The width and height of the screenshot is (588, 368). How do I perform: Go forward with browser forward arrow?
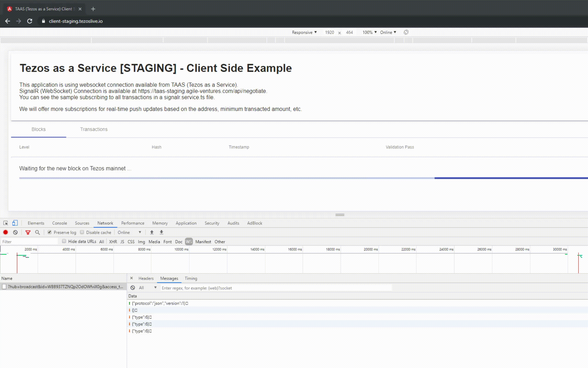pyautogui.click(x=18, y=21)
